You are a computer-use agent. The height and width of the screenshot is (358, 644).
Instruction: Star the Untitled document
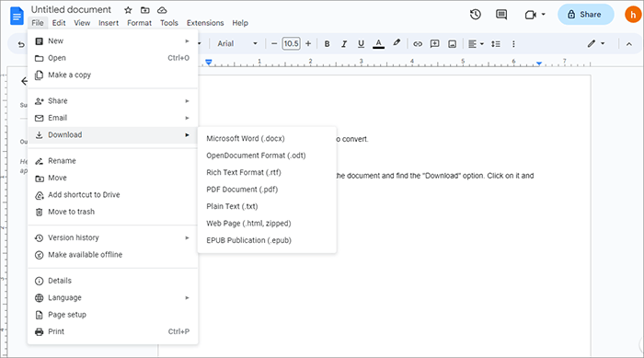coord(128,10)
